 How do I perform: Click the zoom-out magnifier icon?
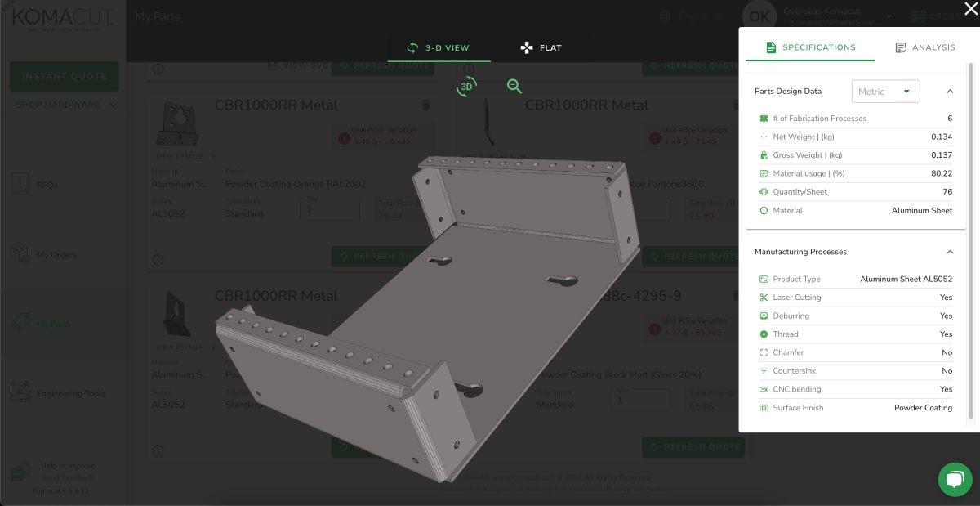point(514,86)
